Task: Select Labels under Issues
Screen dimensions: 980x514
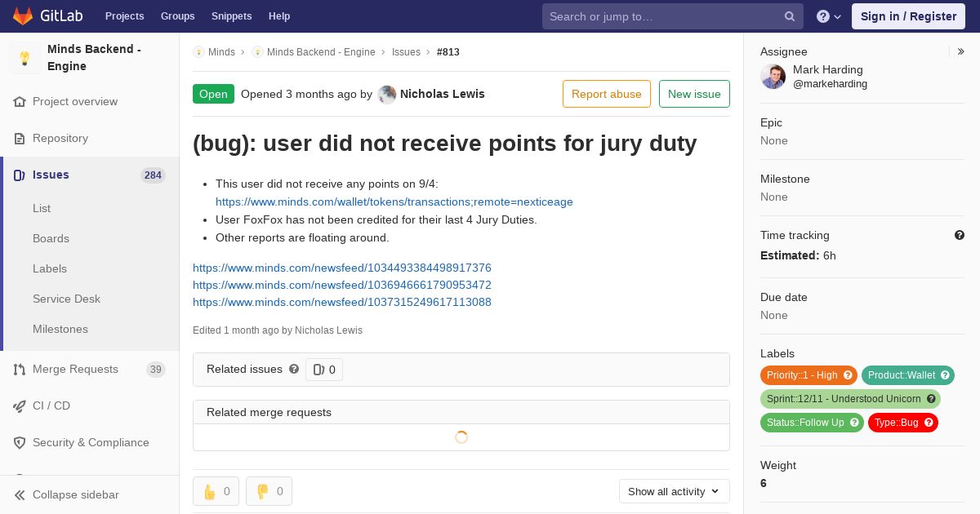Action: pyautogui.click(x=50, y=269)
